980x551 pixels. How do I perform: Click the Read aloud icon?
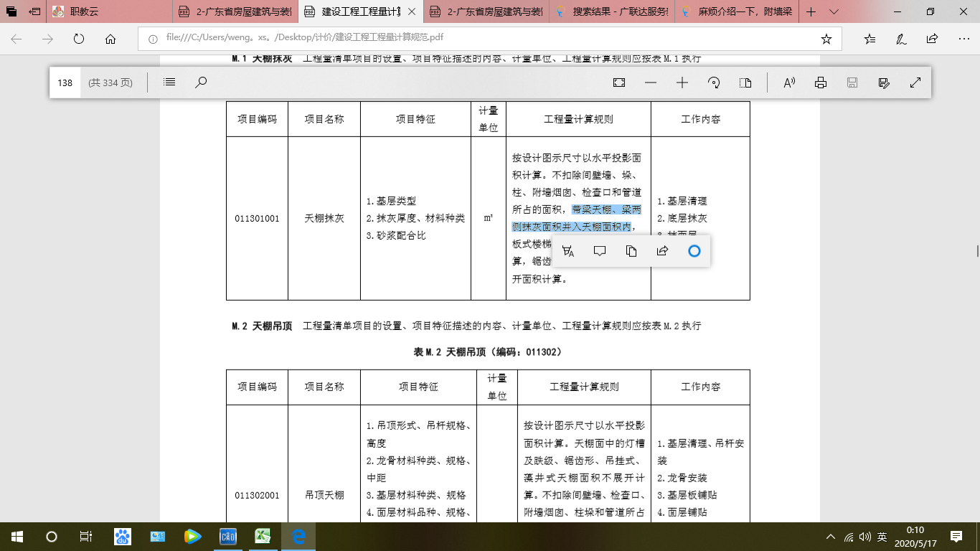[789, 83]
